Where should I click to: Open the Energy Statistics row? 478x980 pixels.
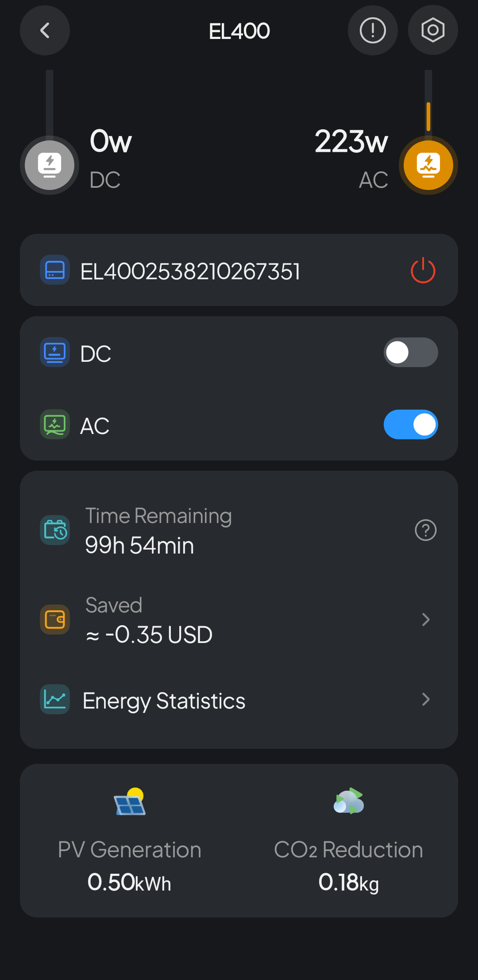point(164,701)
